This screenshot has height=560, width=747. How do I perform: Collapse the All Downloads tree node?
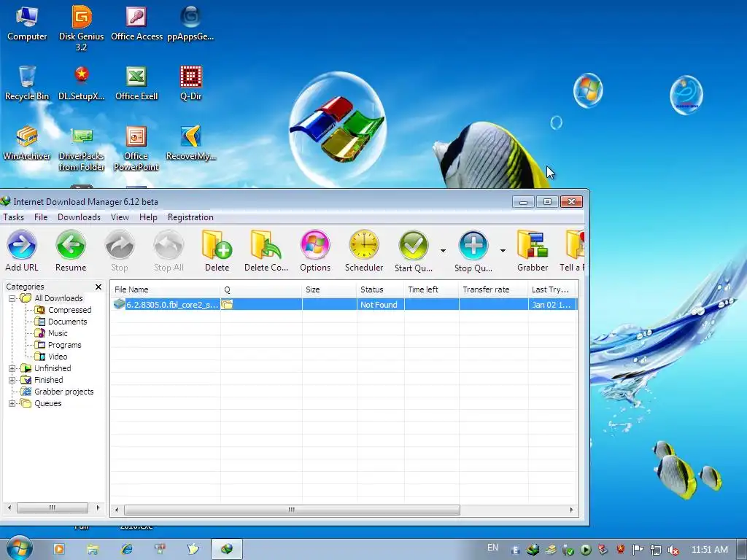12,298
